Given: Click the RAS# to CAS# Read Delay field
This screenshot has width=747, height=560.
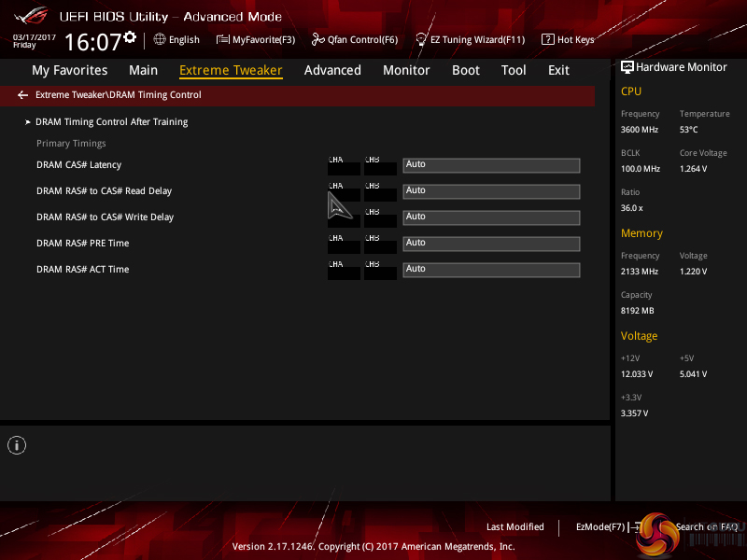Looking at the screenshot, I should (491, 191).
